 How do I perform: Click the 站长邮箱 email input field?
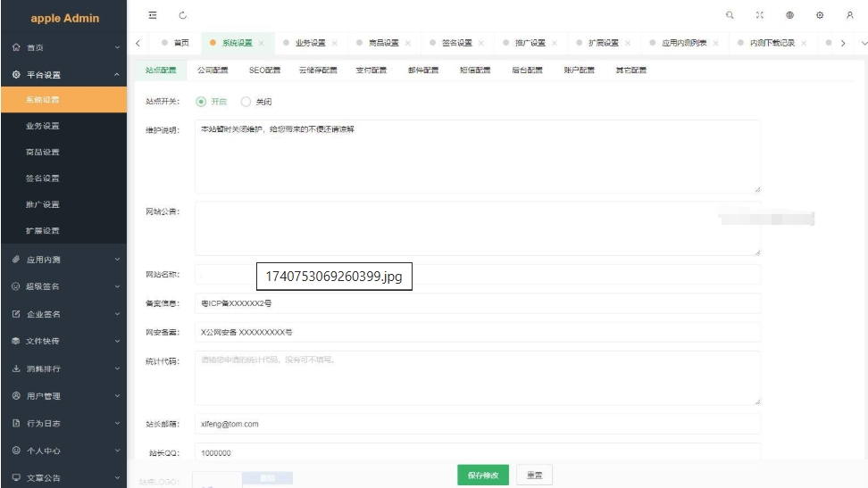(x=477, y=424)
